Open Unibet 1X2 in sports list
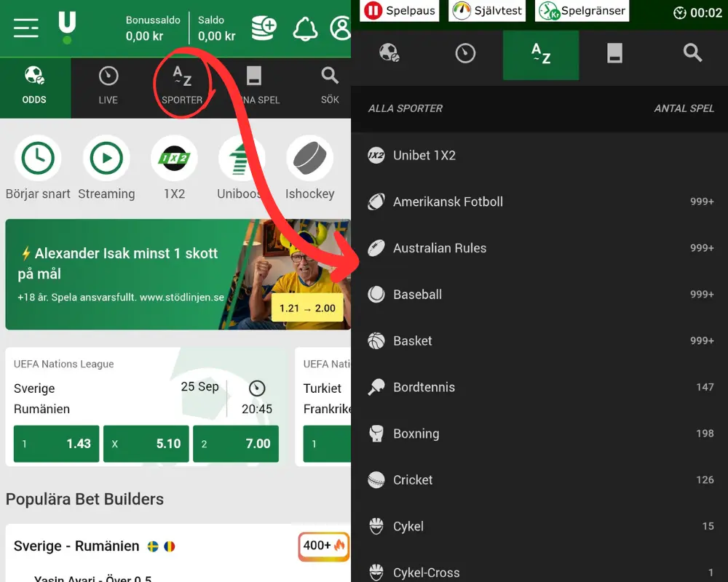The height and width of the screenshot is (582, 728). click(539, 155)
